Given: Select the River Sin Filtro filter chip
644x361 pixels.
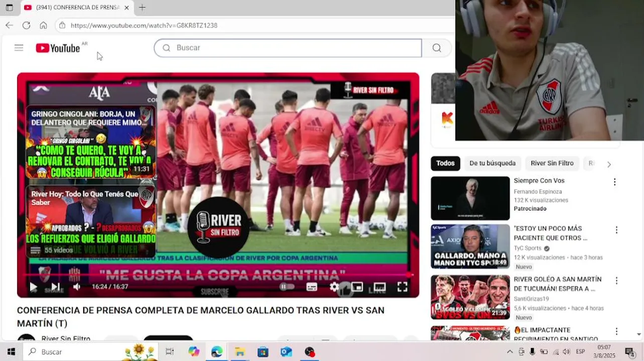Looking at the screenshot, I should click(552, 163).
